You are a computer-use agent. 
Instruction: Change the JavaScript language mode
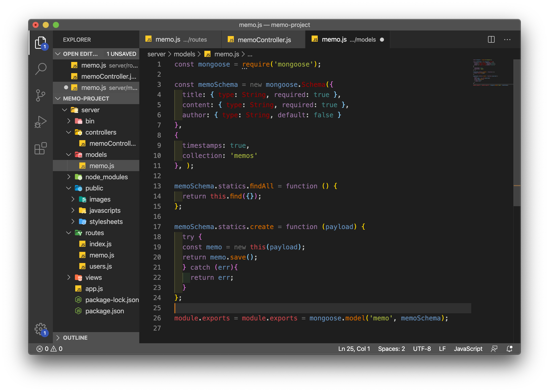point(468,349)
